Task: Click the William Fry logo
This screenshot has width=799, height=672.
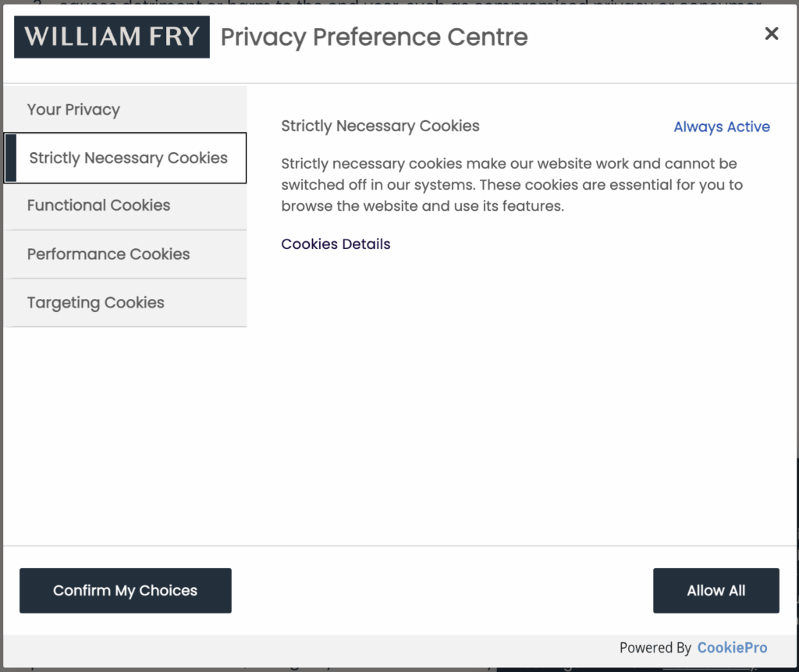Action: [112, 37]
